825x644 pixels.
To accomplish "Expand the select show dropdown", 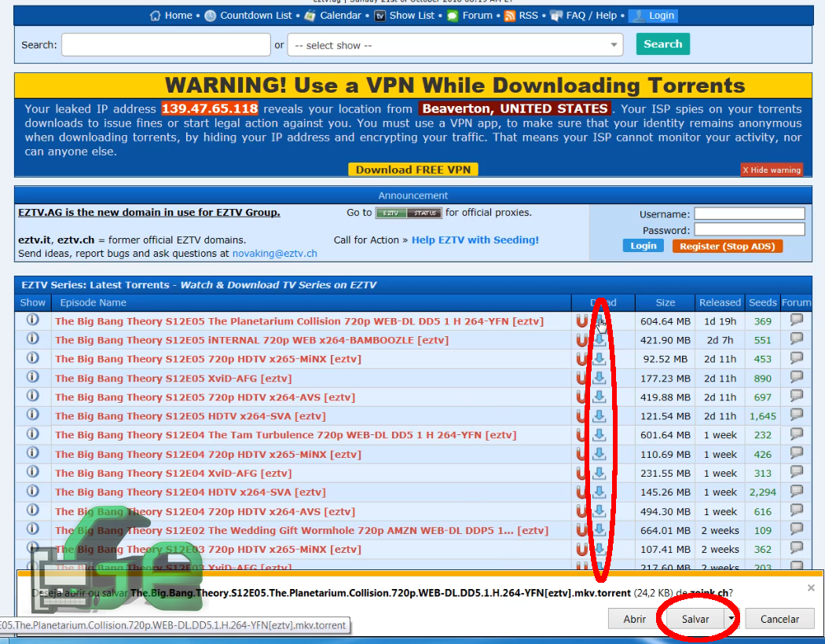I will click(455, 46).
